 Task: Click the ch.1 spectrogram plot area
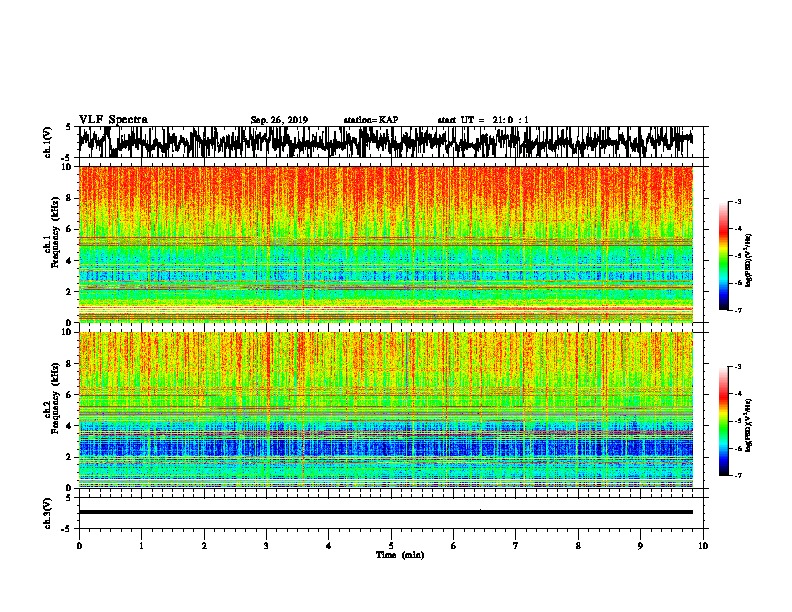coord(385,244)
